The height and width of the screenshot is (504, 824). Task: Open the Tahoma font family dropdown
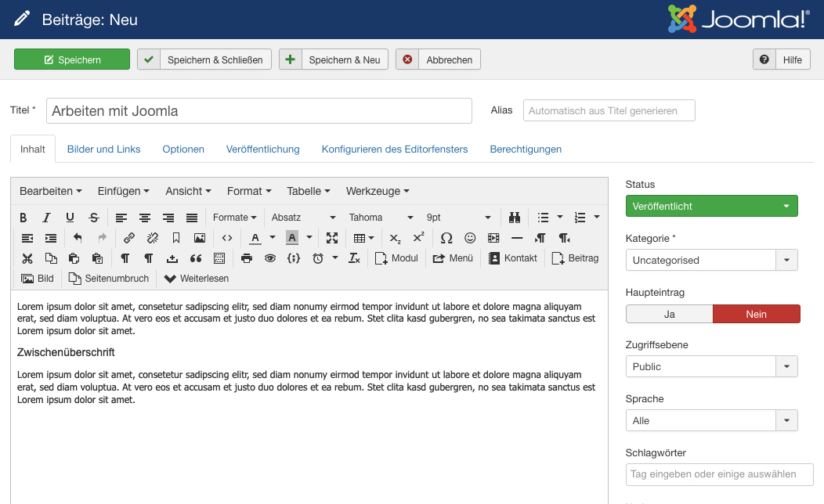click(x=381, y=218)
